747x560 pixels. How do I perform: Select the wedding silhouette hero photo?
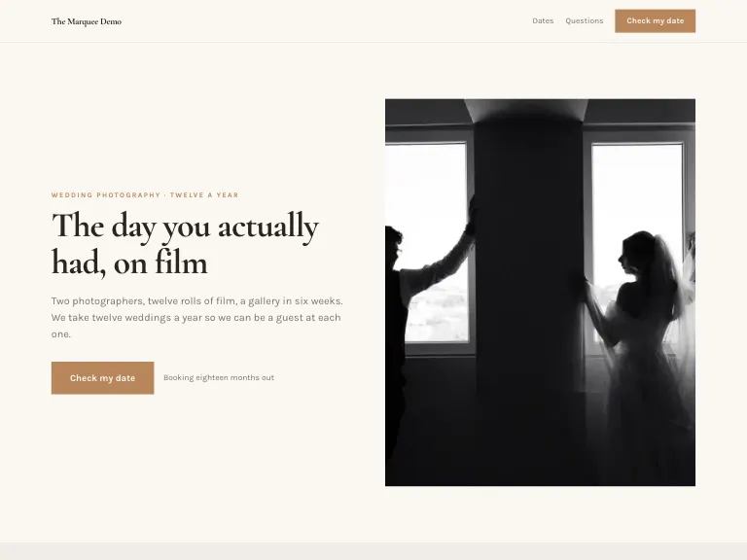(x=540, y=293)
